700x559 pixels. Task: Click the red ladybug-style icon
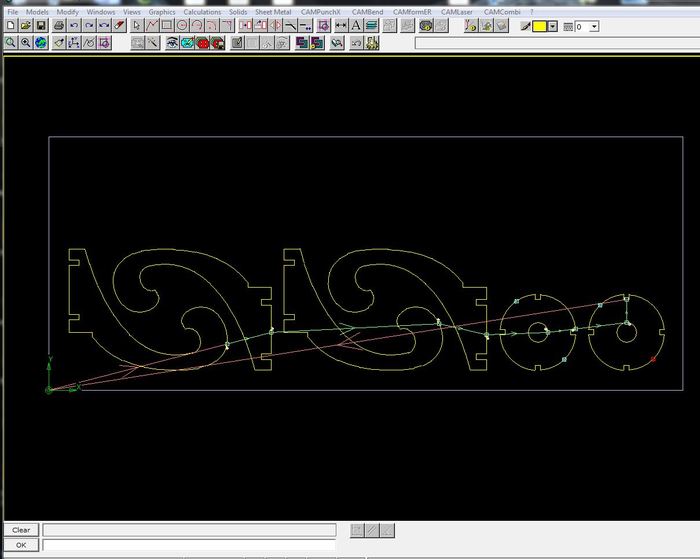[202, 43]
